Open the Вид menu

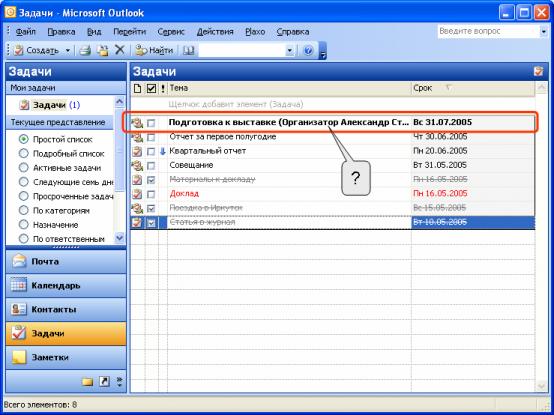94,32
